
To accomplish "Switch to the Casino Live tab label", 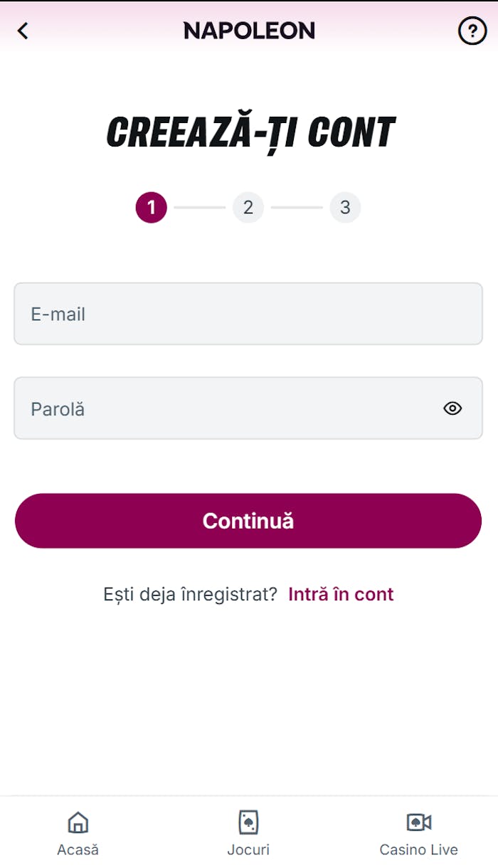I will click(x=418, y=850).
